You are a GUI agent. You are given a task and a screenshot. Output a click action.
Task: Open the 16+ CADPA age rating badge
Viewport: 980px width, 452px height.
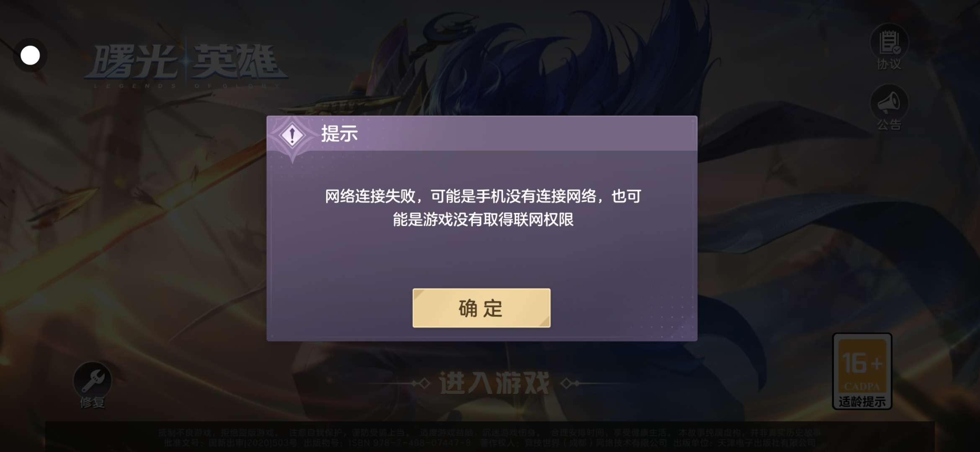coord(862,371)
